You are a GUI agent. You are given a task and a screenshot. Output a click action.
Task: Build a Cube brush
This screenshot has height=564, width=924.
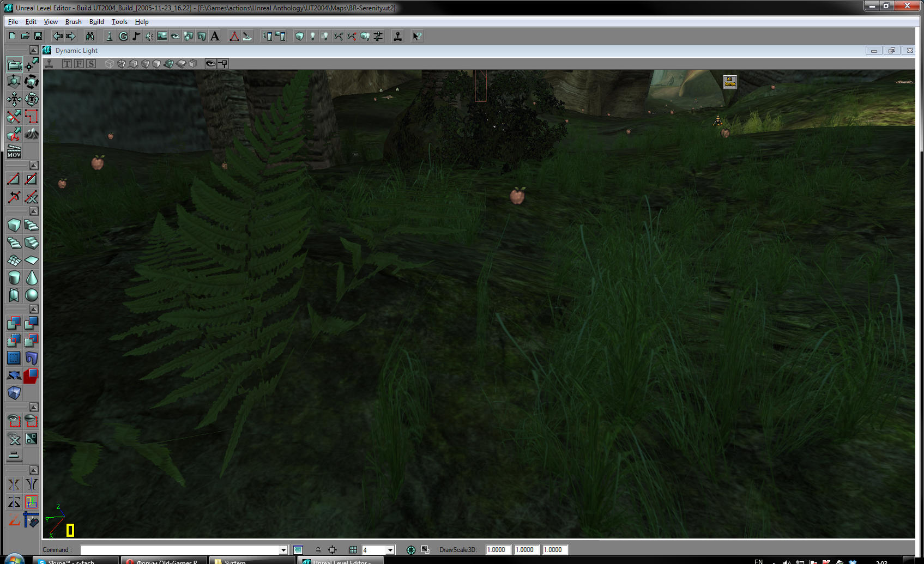(x=14, y=225)
